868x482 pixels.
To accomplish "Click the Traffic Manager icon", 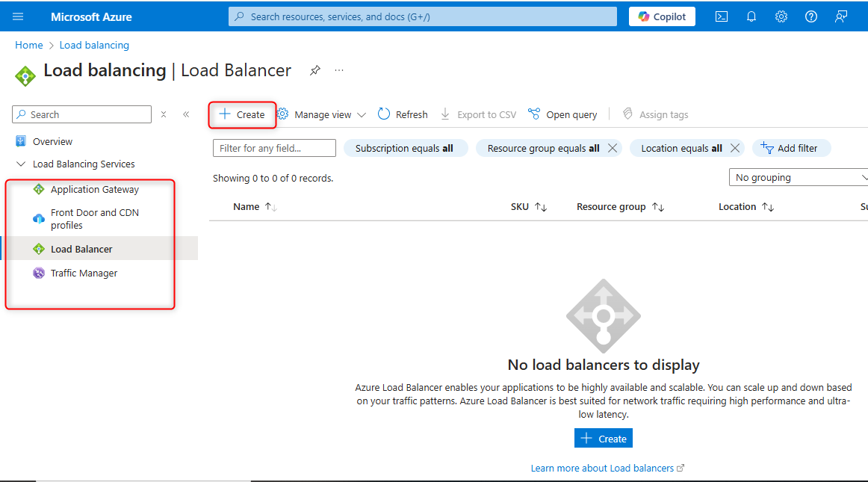I will [39, 274].
